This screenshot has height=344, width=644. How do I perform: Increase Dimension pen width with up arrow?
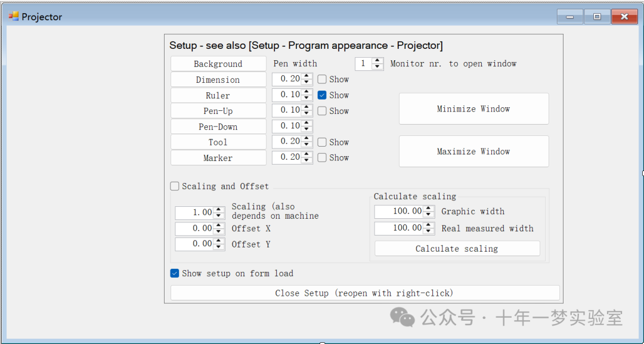pos(306,76)
